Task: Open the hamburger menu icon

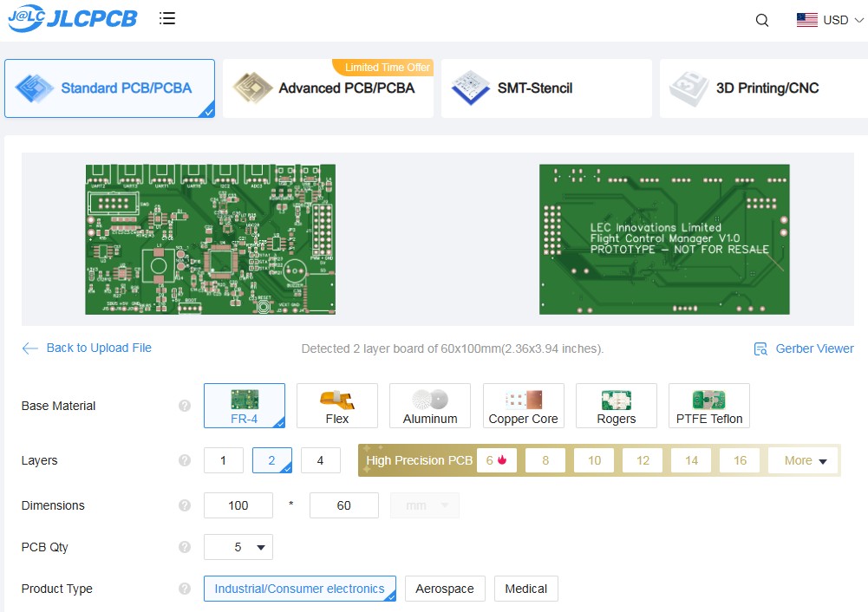Action: pos(167,18)
